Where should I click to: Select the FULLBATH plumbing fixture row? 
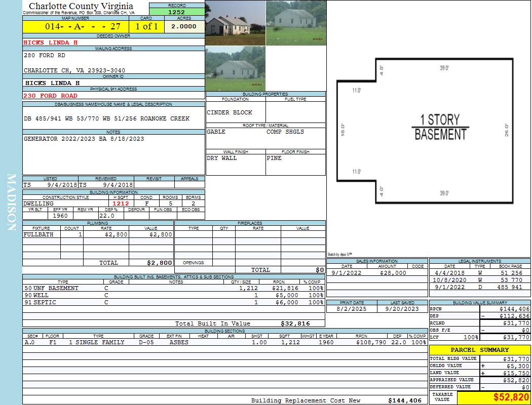(x=98, y=235)
